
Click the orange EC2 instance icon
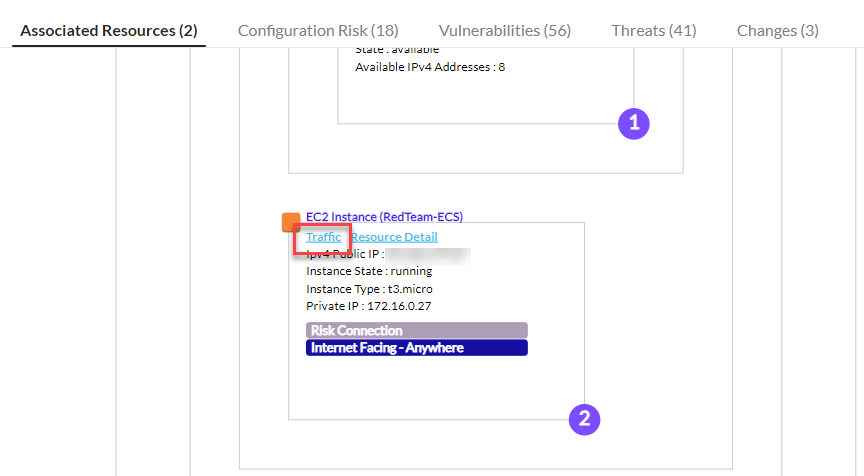(291, 221)
